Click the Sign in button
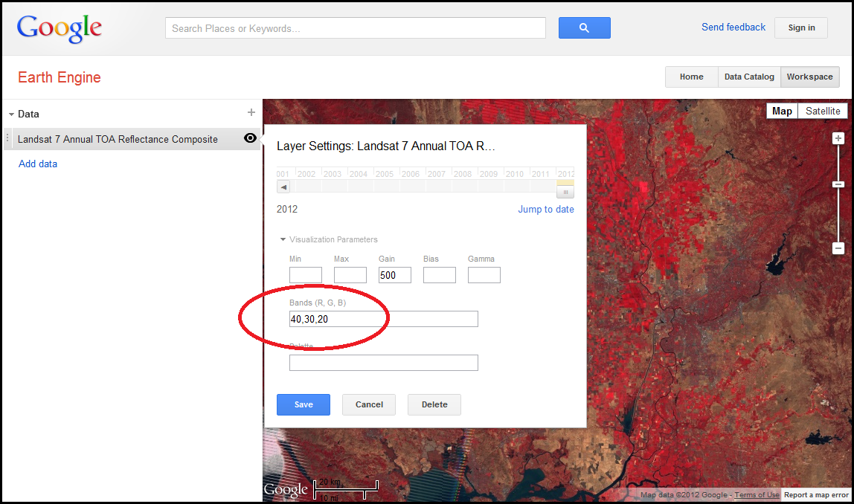 pyautogui.click(x=801, y=28)
